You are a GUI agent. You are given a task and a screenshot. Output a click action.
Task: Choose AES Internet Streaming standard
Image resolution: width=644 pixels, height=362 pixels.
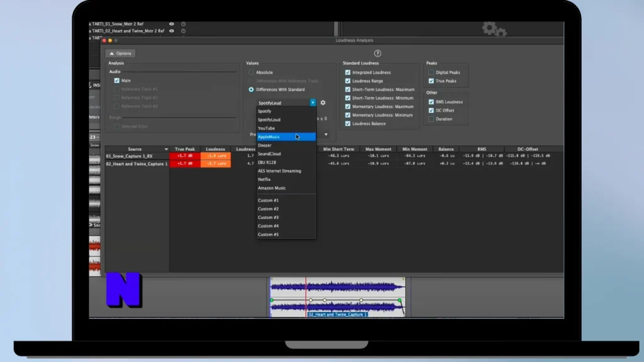click(x=286, y=171)
